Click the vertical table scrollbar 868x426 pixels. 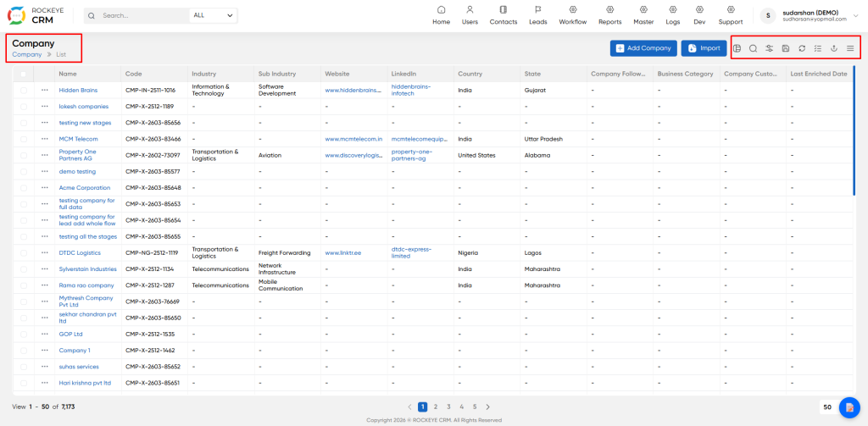click(854, 130)
